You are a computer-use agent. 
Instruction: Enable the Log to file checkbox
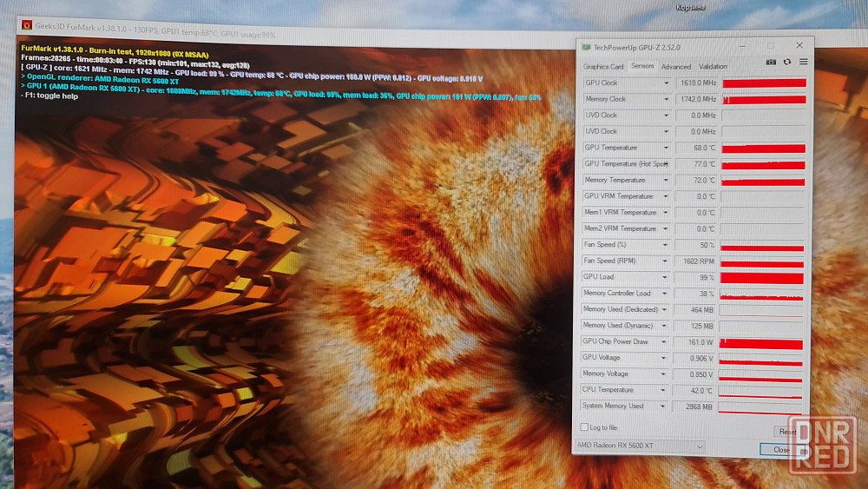584,427
